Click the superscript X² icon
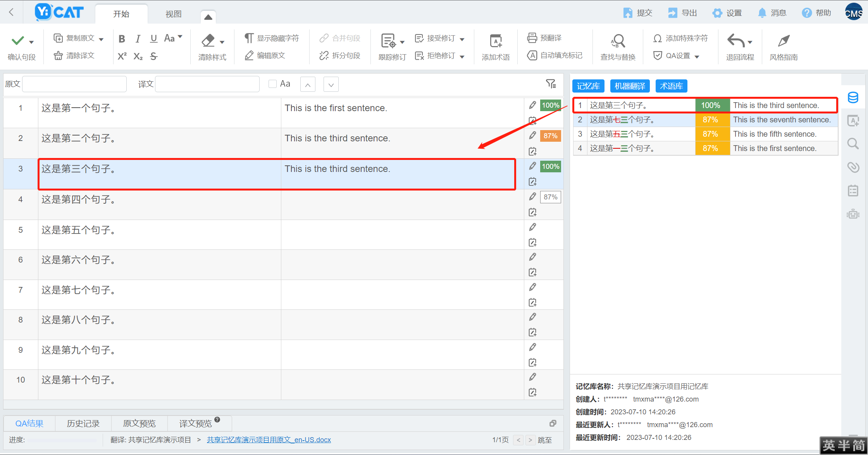Screen dimensions: 868x455 click(122, 57)
